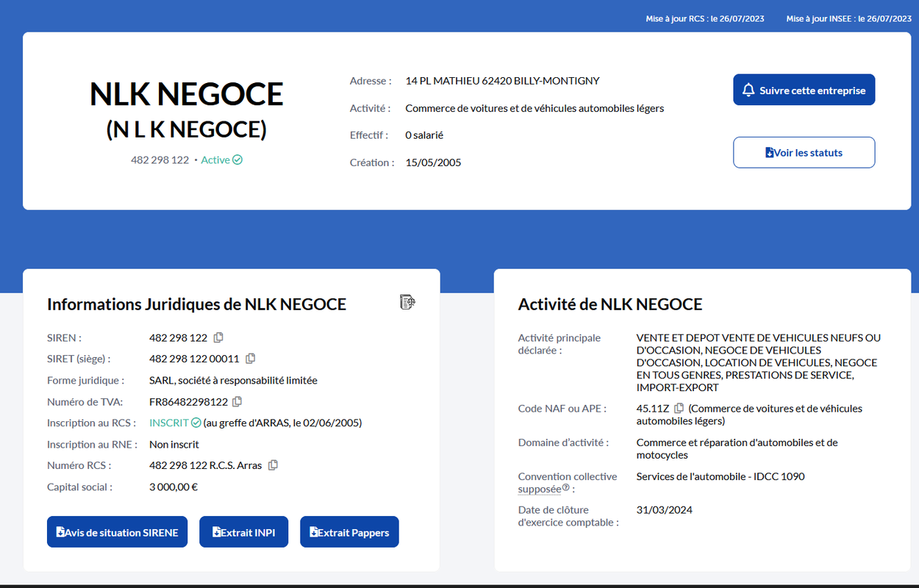Click the INSCRIT status link
Viewport: 919px width, 588px height.
coord(169,423)
